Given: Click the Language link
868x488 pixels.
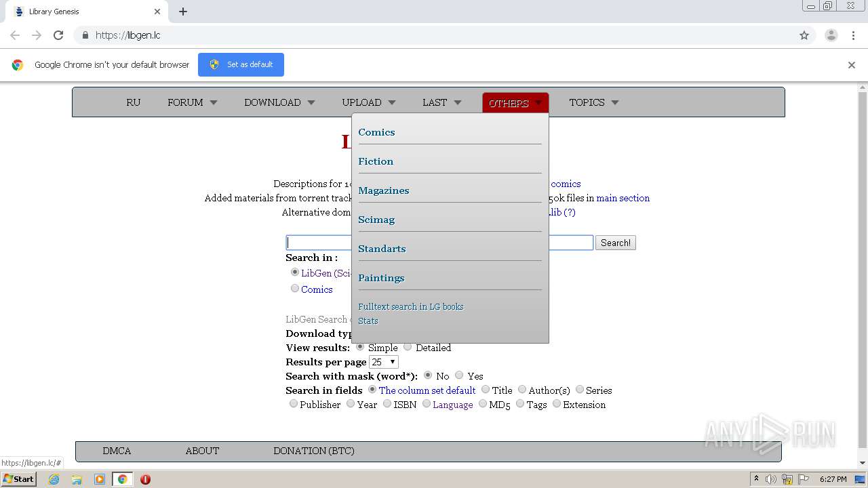Looking at the screenshot, I should (x=453, y=405).
